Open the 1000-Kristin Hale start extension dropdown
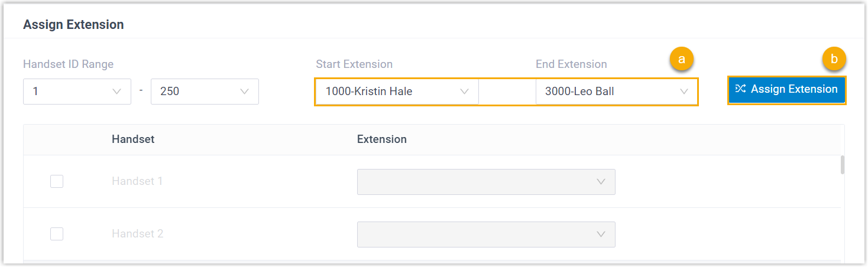 tap(396, 92)
